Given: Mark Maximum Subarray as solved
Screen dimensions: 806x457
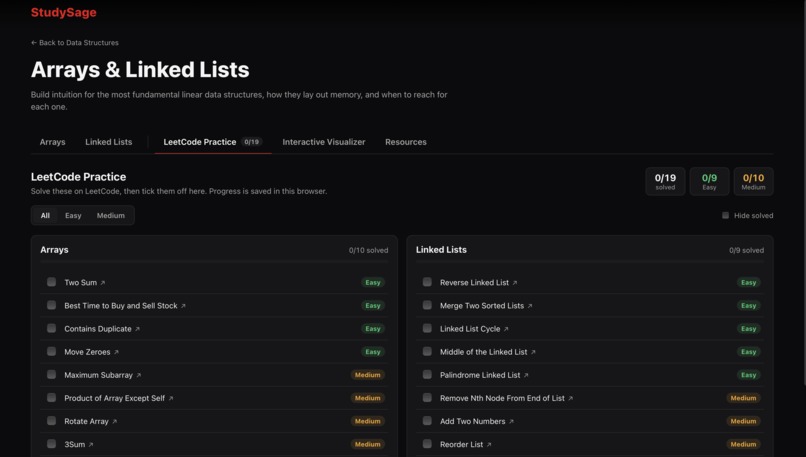Looking at the screenshot, I should coord(51,374).
